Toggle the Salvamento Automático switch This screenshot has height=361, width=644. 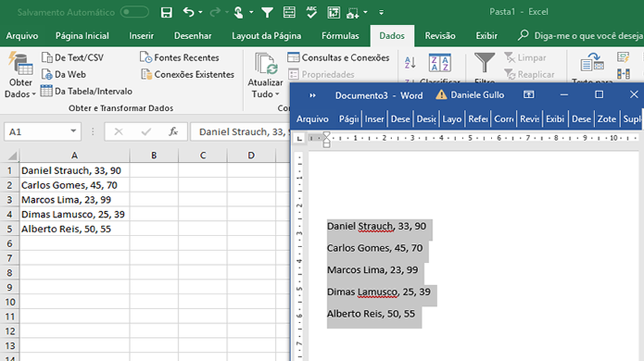pos(134,12)
